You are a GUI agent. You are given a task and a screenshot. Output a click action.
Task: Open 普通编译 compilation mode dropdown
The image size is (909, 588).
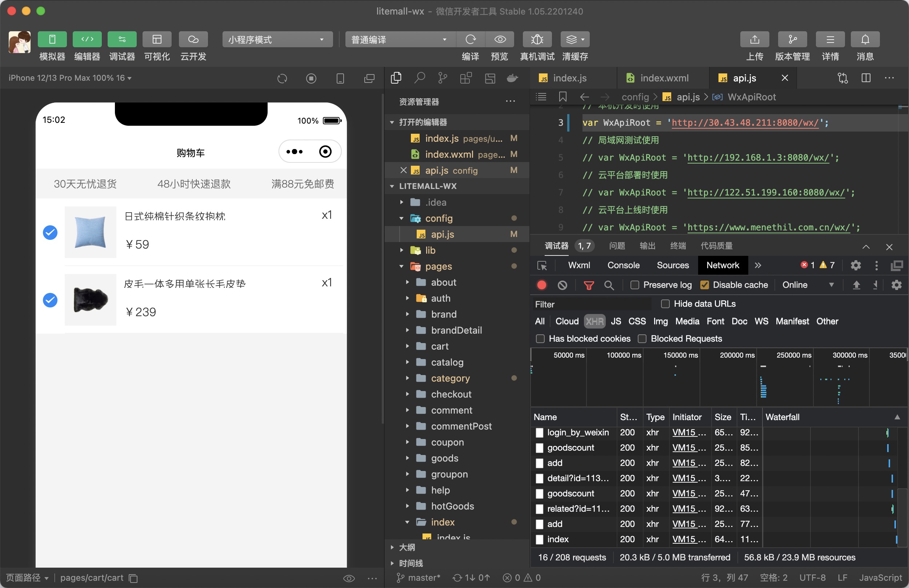(x=398, y=39)
